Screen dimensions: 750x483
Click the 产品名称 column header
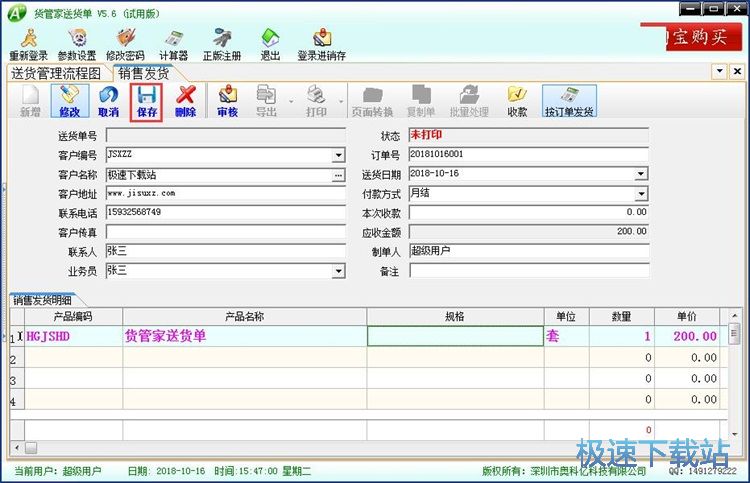(244, 317)
